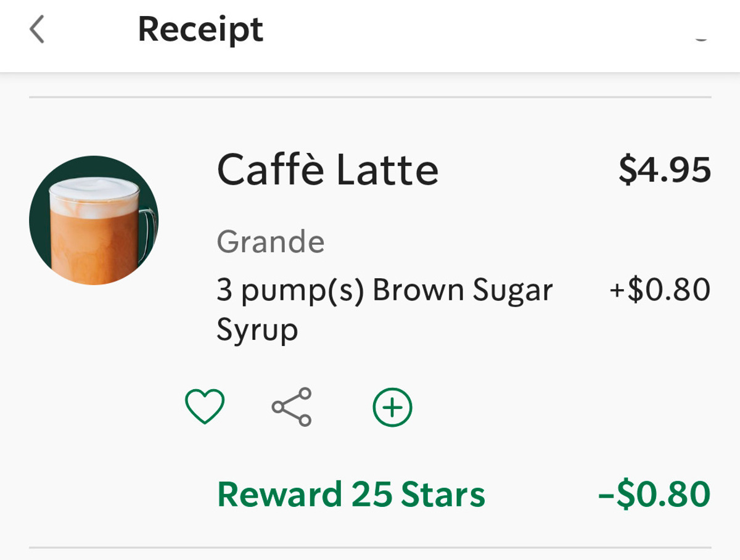Open the Reward 25 Stars line
The height and width of the screenshot is (560, 740).
351,495
